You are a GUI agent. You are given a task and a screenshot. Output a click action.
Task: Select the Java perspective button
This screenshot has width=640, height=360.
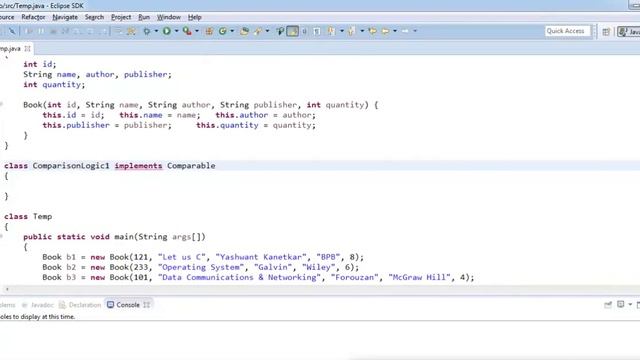629,31
